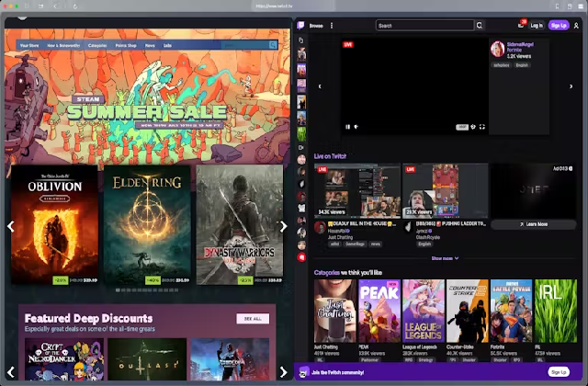Open the Twitch notifications inbox icon
This screenshot has width=588, height=386.
coord(521,25)
